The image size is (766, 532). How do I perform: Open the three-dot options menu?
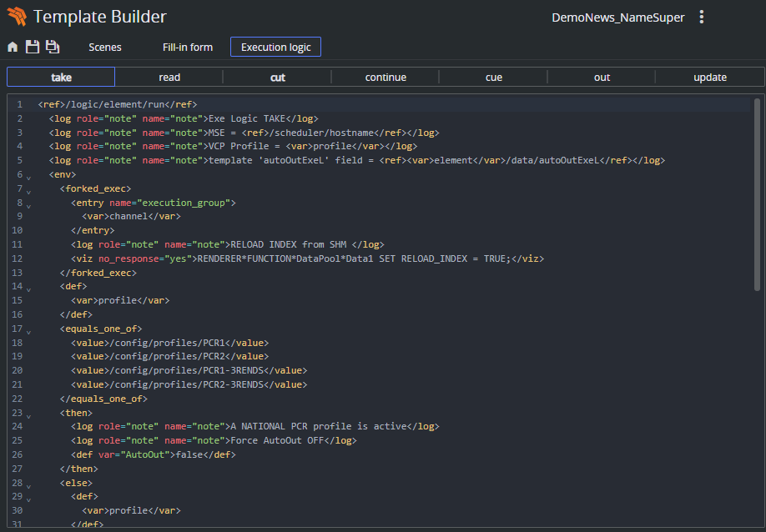[701, 18]
